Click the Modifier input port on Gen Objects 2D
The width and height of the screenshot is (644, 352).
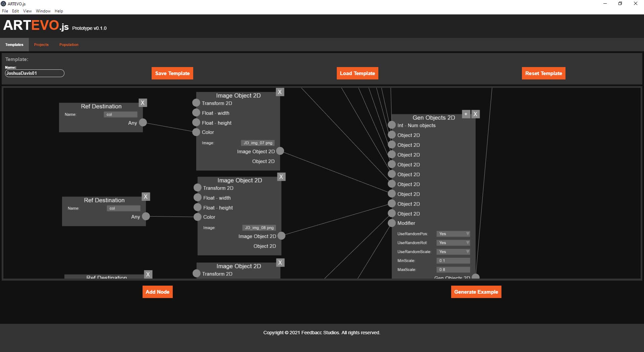pyautogui.click(x=392, y=223)
